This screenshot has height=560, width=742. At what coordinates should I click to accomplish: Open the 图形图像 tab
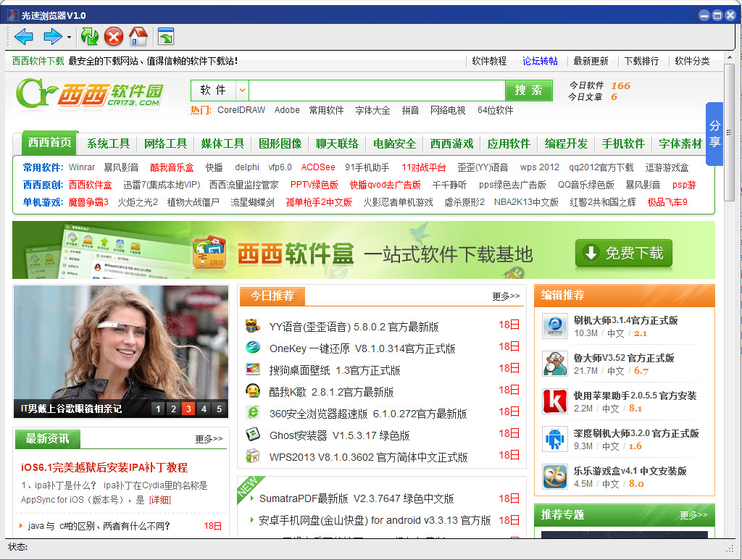click(280, 143)
